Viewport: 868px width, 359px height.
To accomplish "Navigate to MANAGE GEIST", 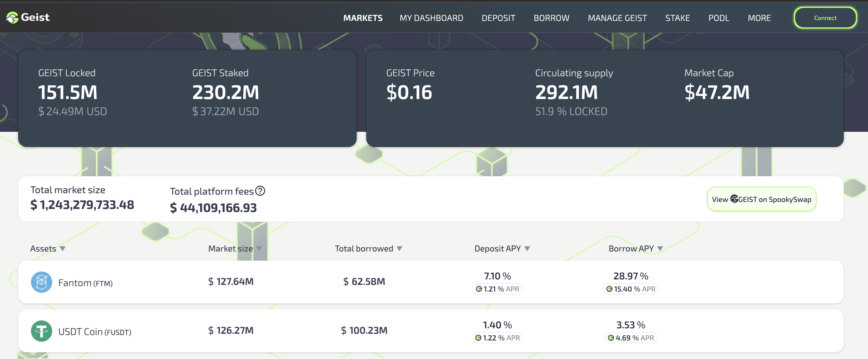I will 617,18.
